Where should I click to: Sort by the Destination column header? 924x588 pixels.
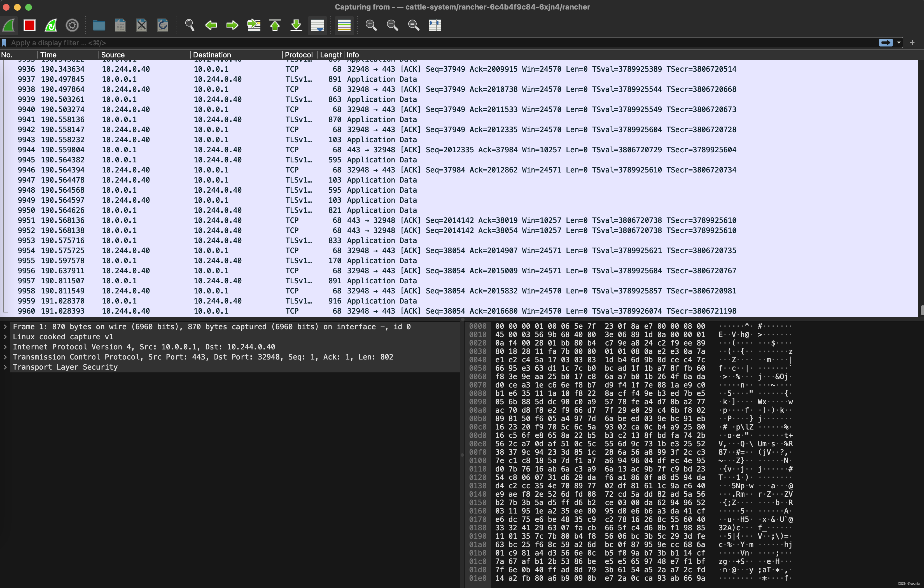tap(236, 55)
